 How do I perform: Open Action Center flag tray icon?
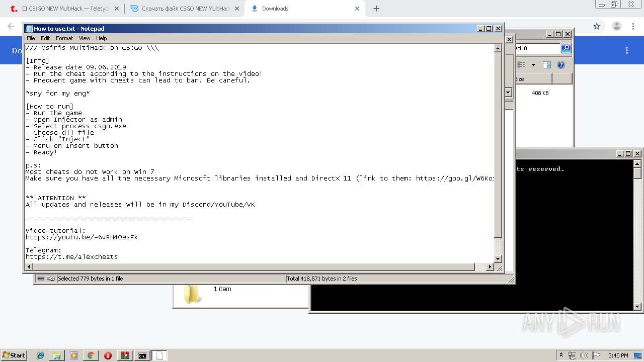tap(596, 355)
